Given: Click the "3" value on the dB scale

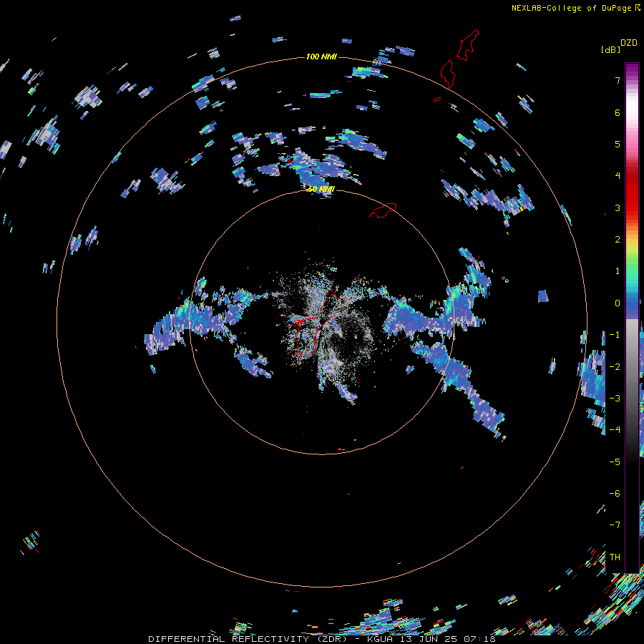Looking at the screenshot, I should pyautogui.click(x=618, y=208).
